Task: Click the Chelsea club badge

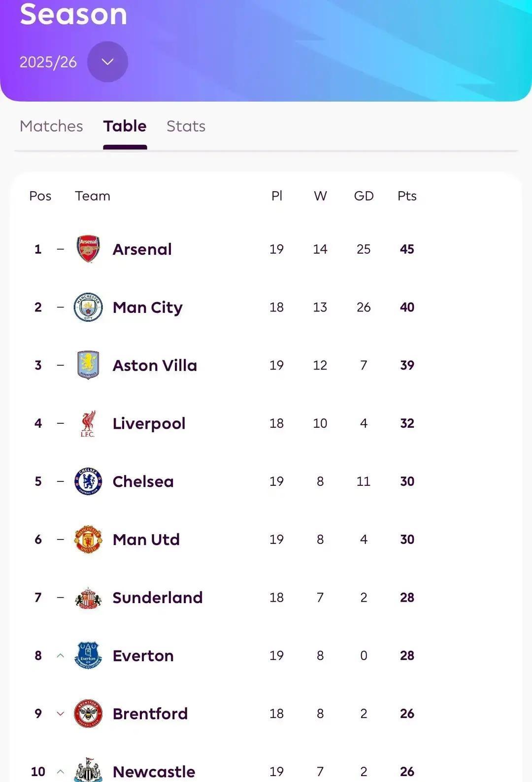Action: point(88,481)
